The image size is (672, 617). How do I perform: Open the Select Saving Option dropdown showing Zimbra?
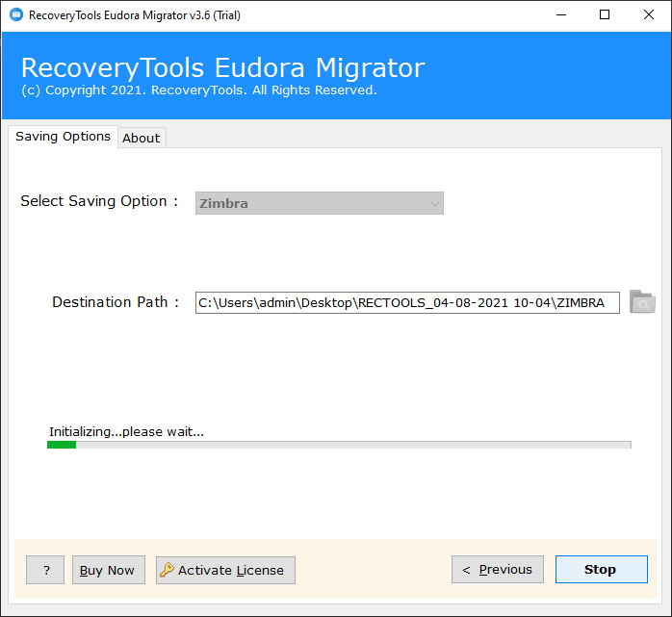pos(320,203)
